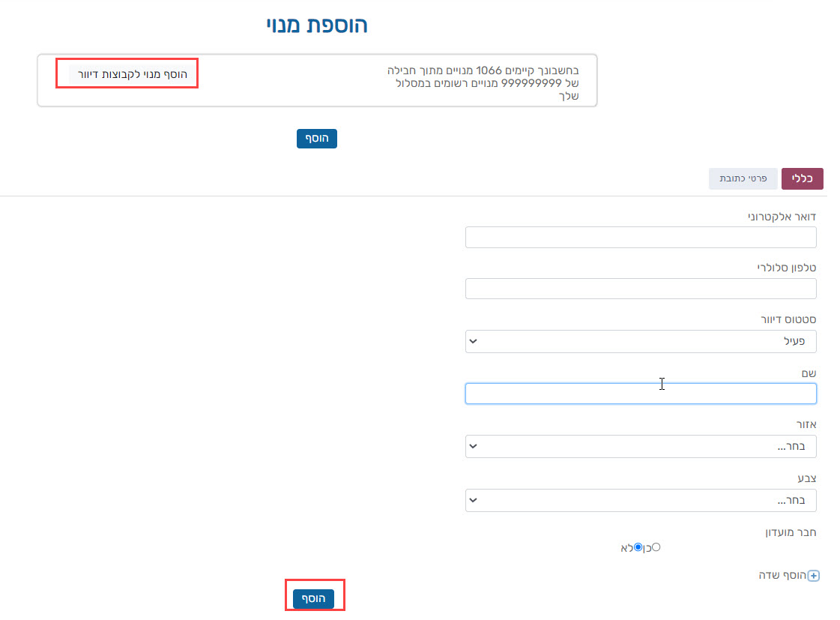This screenshot has width=840, height=620.
Task: Select the כן radio button for חבר מועדון
Action: coord(656,547)
